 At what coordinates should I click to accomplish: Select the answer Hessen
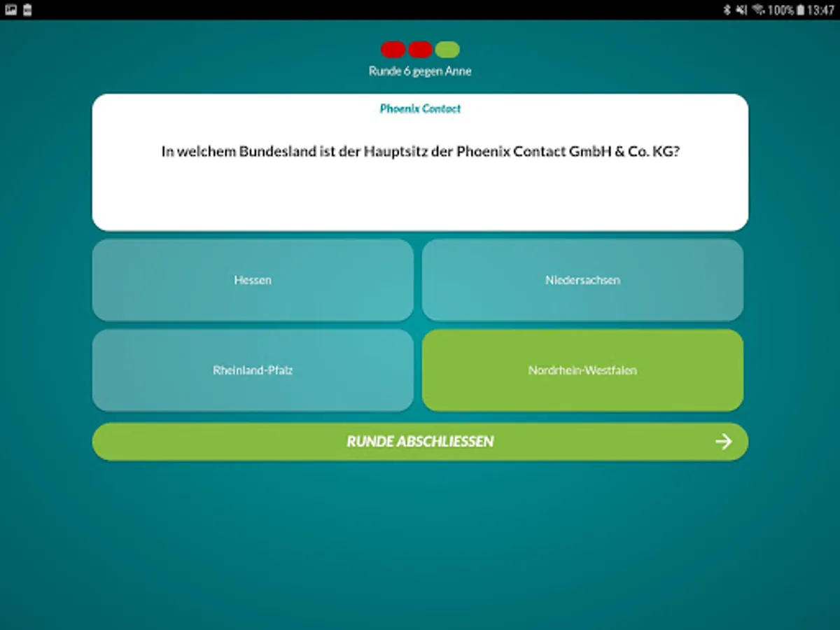tap(253, 280)
